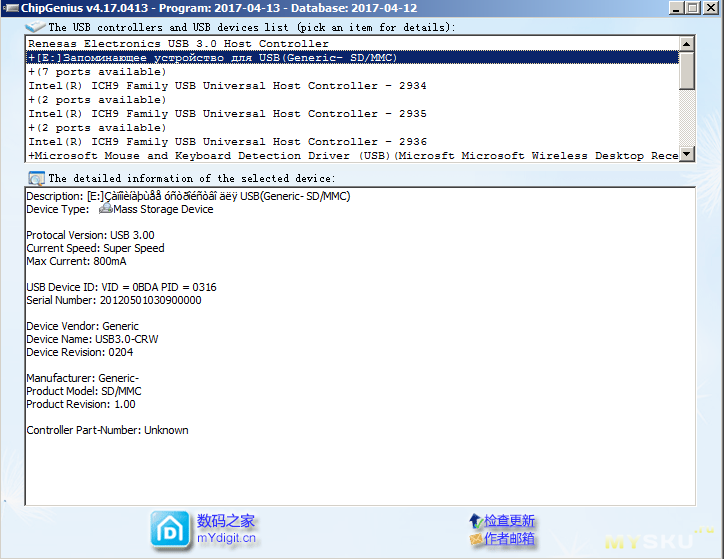Viewport: 724px width, 559px height.
Task: Click the ChipGenius title bar app icon
Action: (11, 8)
